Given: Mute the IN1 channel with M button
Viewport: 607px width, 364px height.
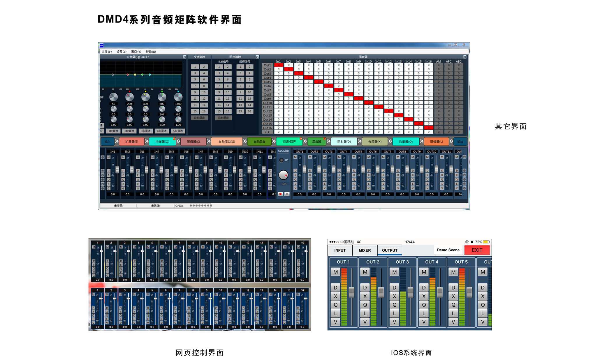Looking at the screenshot, I should click(109, 157).
